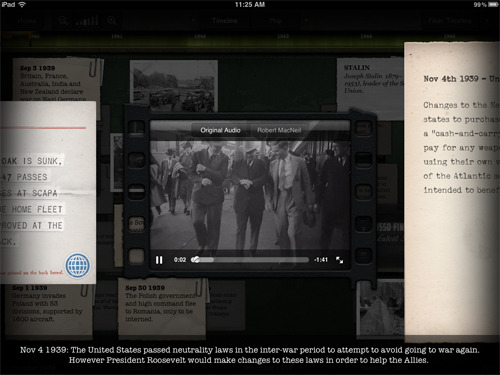Open the Sep 3 1939 event card
The height and width of the screenshot is (375, 500).
[x=56, y=80]
